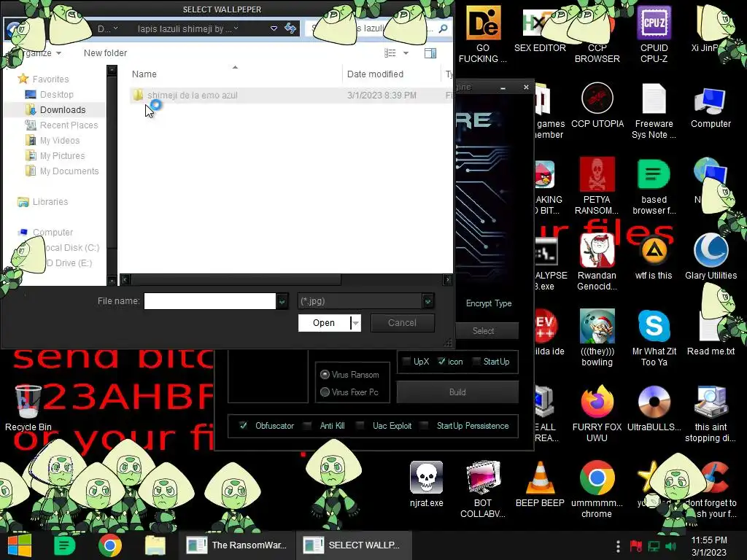Expand the Open button split arrow
747x560 pixels.
point(355,323)
